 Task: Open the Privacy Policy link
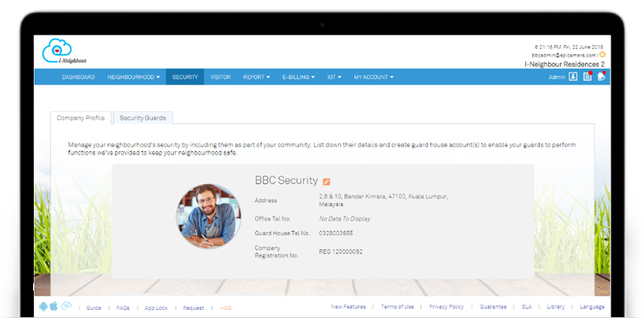[447, 307]
